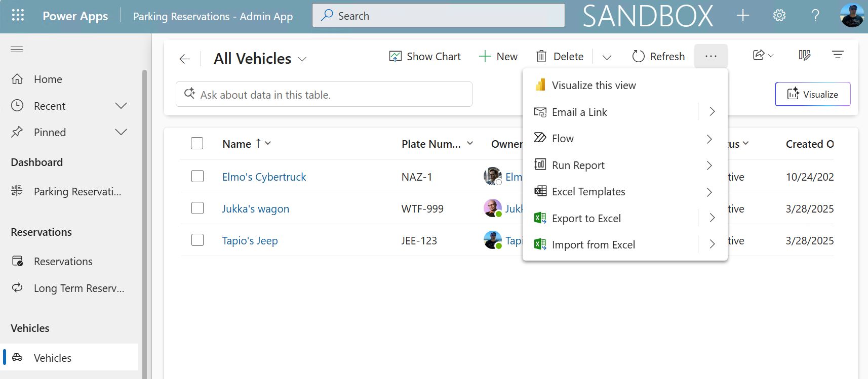Open the Run Report menu item
Image resolution: width=868 pixels, height=379 pixels.
point(625,165)
